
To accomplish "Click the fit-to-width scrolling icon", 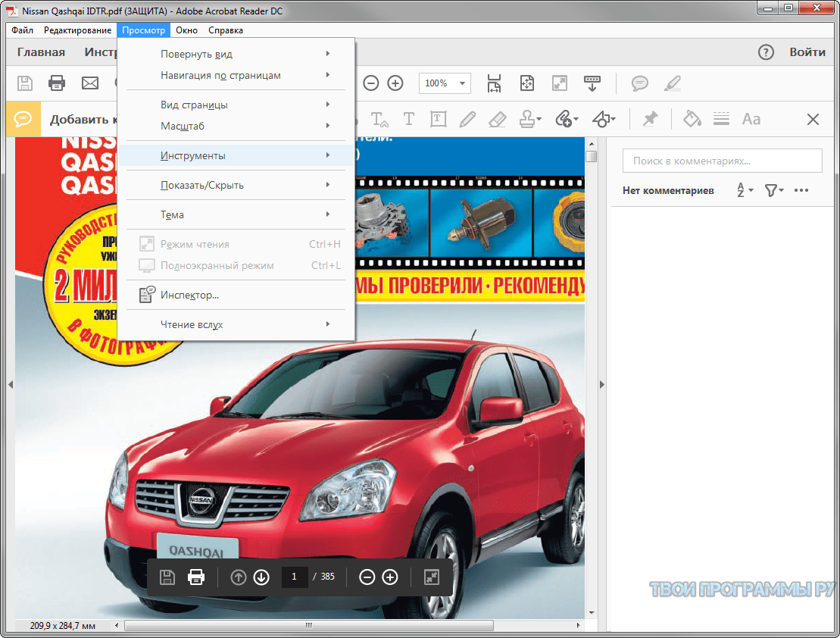I will [494, 83].
